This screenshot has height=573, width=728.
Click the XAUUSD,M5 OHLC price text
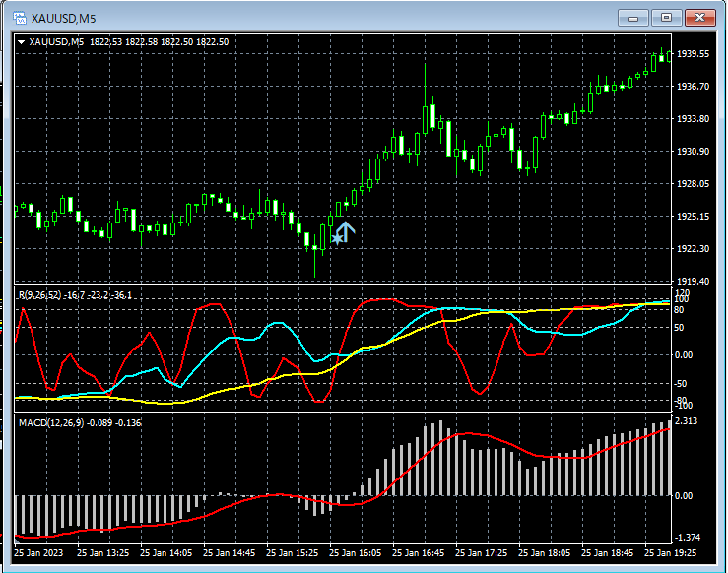click(x=159, y=41)
